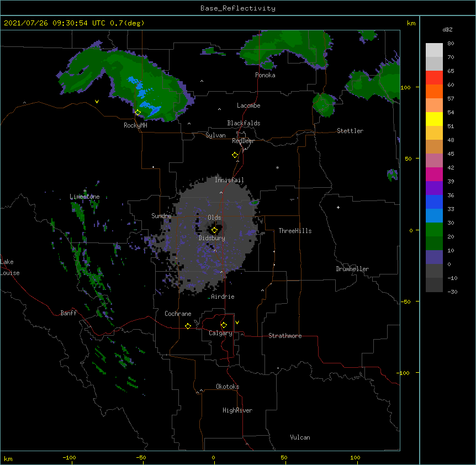Click the Base_Reflectivity title text
Image resolution: width=476 pixels, height=465 pixels.
pos(238,8)
